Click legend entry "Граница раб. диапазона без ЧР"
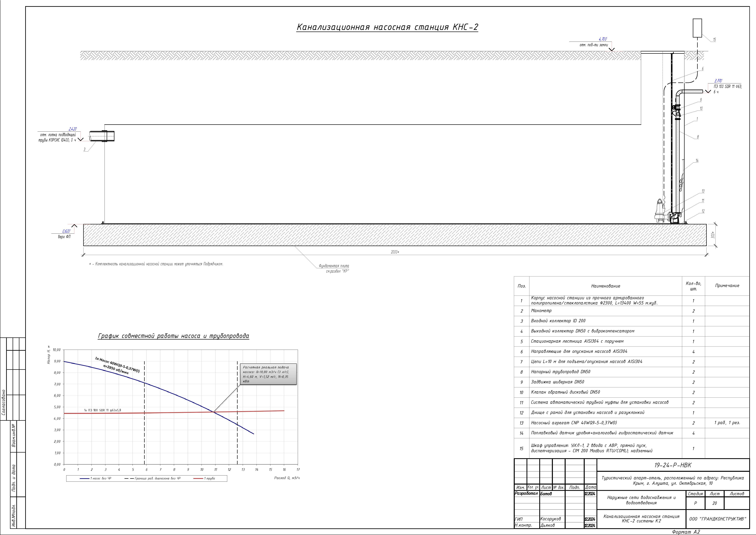This screenshot has height=535, width=756. pos(153,478)
